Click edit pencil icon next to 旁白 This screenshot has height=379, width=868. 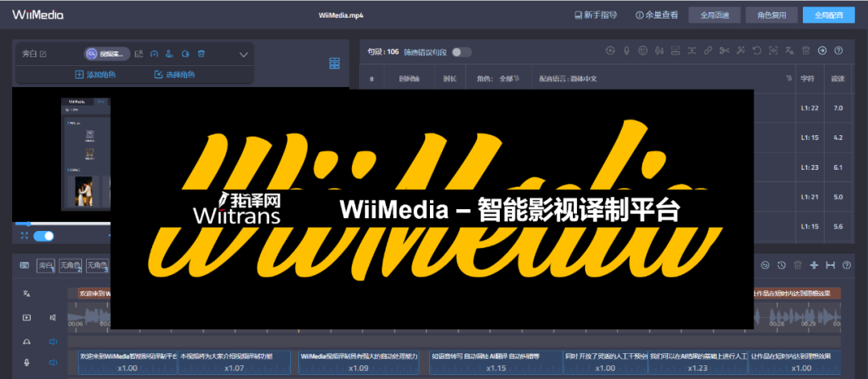[x=43, y=54]
